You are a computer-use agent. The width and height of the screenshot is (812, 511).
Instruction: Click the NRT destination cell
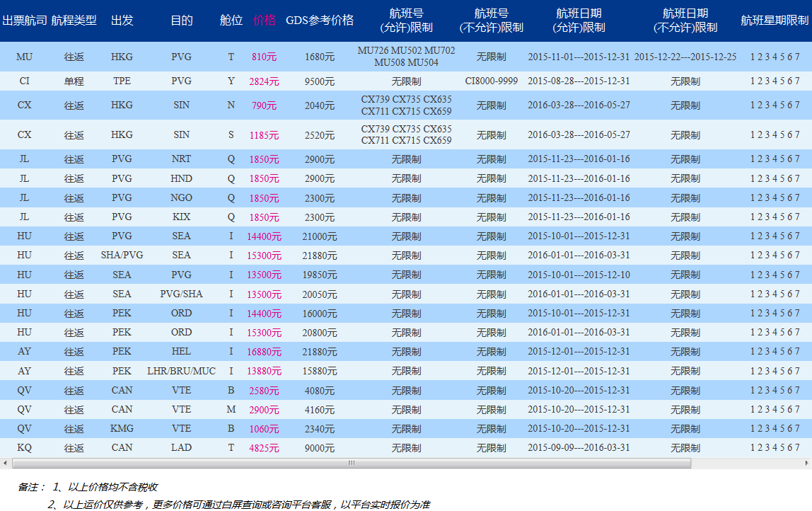pos(181,159)
